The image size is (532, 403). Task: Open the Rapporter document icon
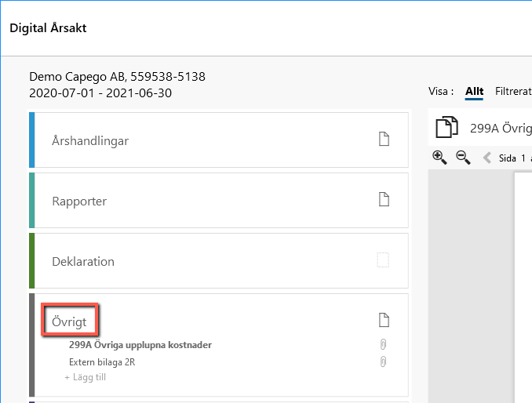click(384, 199)
